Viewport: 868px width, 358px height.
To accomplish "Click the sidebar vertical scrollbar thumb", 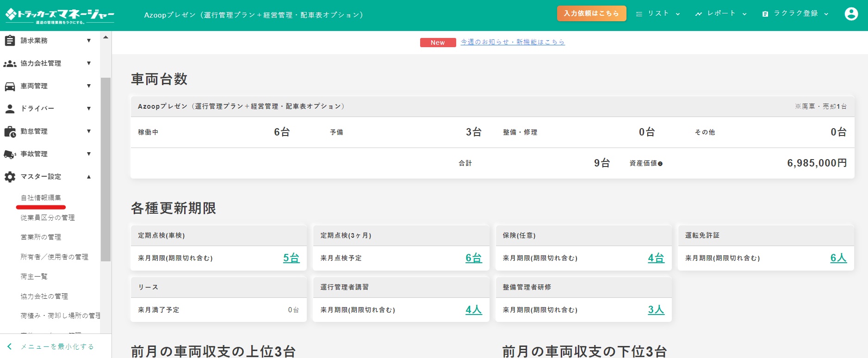I will [x=106, y=169].
